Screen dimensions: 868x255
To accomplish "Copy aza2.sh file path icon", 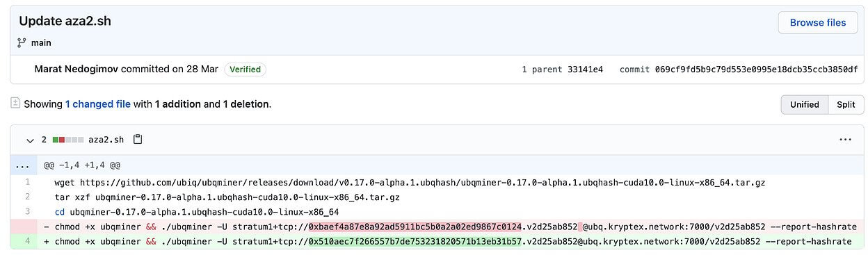I will tap(138, 140).
